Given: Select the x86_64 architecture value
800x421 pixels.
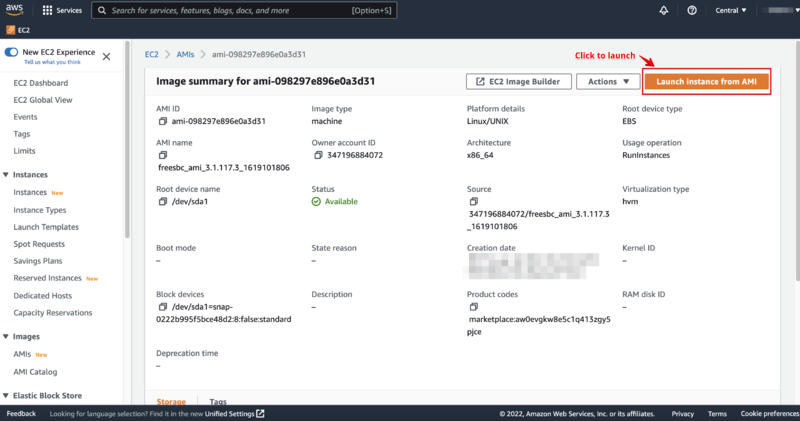Looking at the screenshot, I should tap(480, 155).
